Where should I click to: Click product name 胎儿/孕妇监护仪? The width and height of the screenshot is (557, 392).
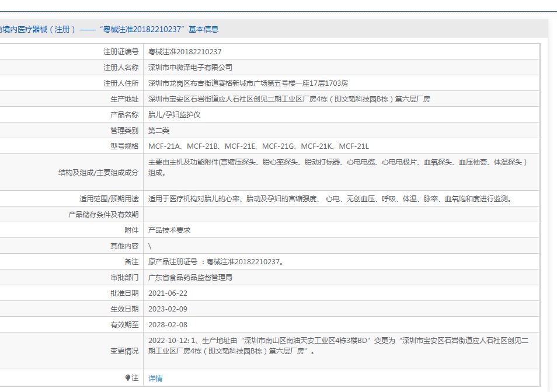pos(174,114)
